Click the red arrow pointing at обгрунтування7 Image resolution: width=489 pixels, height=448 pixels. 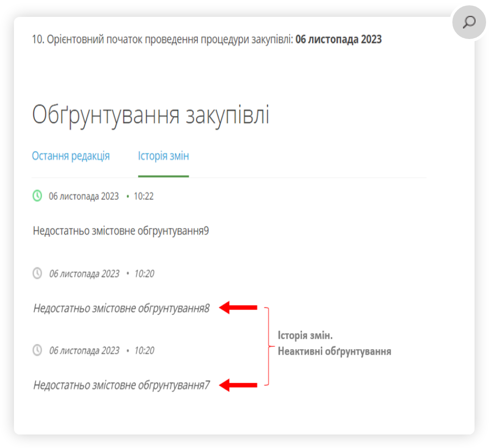coord(238,385)
